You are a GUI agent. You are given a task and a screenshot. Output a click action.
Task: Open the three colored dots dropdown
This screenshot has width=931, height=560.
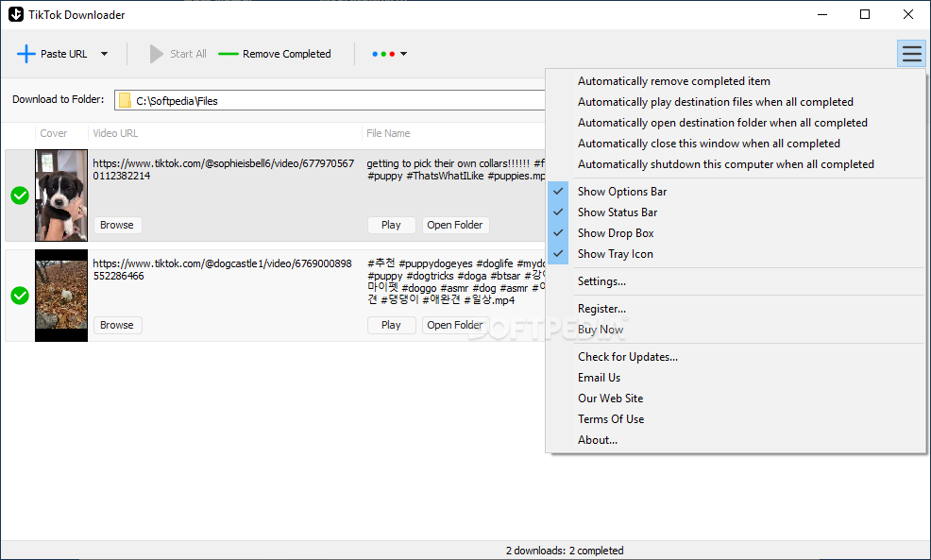[x=390, y=54]
